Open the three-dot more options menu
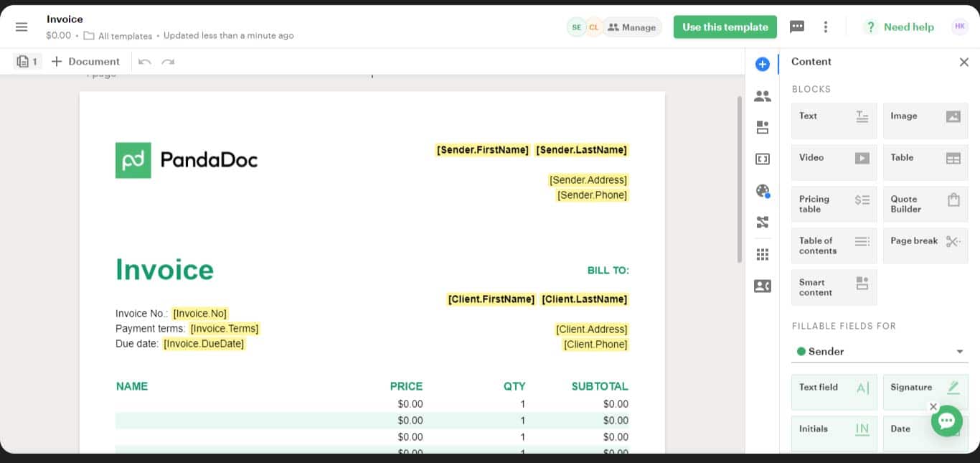The width and height of the screenshot is (980, 463). click(825, 27)
